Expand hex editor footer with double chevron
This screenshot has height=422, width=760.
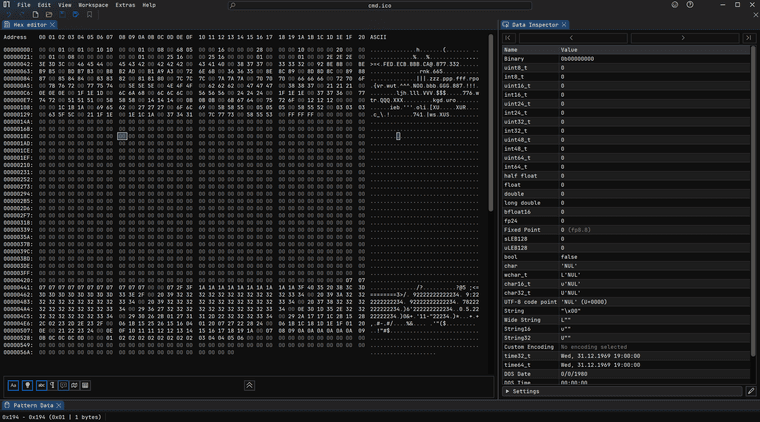click(x=249, y=384)
